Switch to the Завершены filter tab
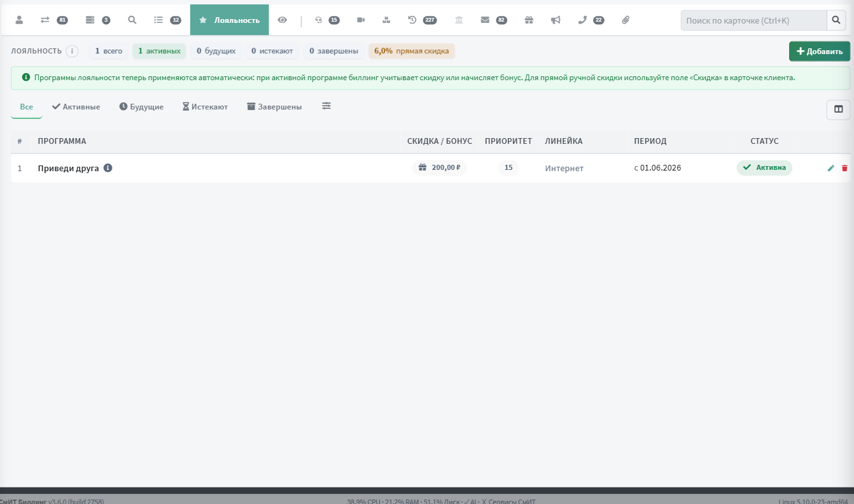The height and width of the screenshot is (504, 854). (x=274, y=107)
